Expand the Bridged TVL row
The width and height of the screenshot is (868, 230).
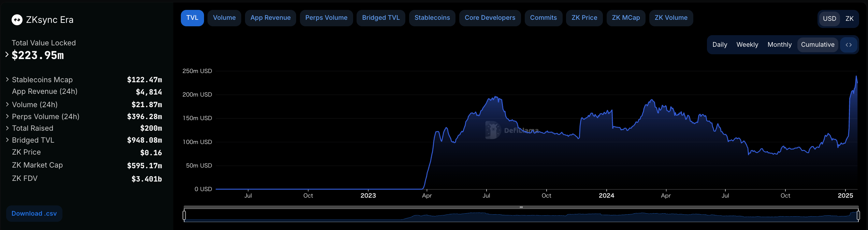[7, 140]
